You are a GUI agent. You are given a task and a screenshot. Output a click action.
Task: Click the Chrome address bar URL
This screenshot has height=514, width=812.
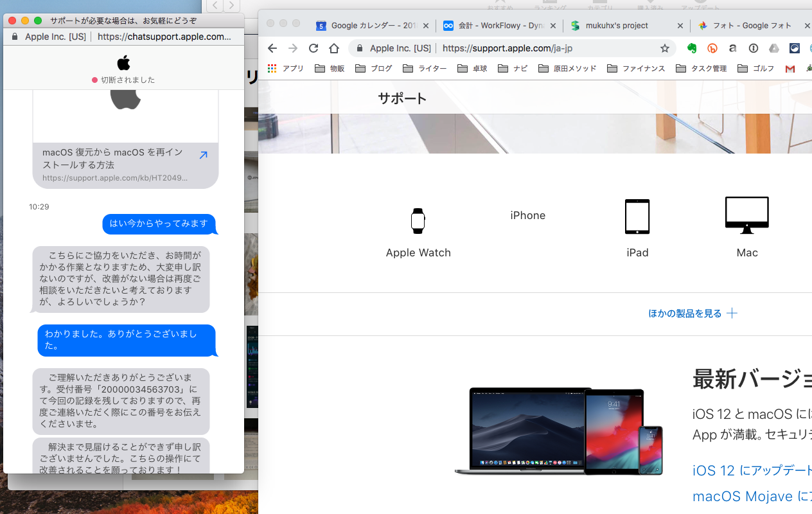[x=507, y=48]
